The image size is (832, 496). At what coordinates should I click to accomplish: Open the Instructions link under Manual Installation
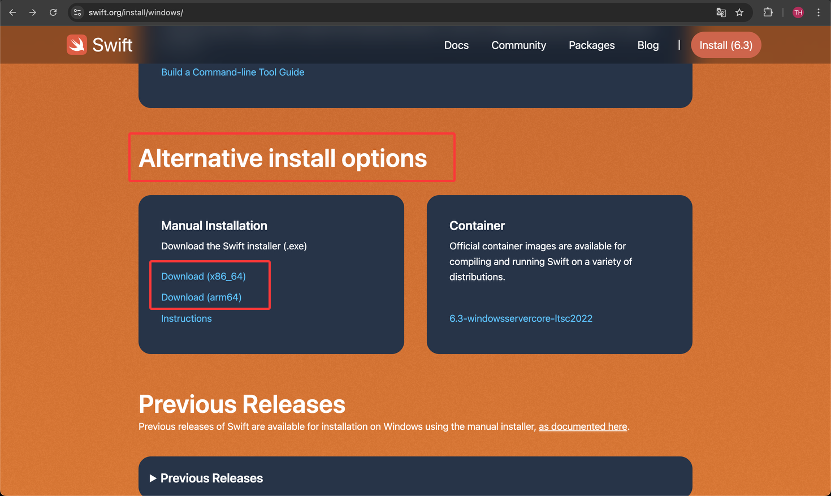(x=186, y=318)
